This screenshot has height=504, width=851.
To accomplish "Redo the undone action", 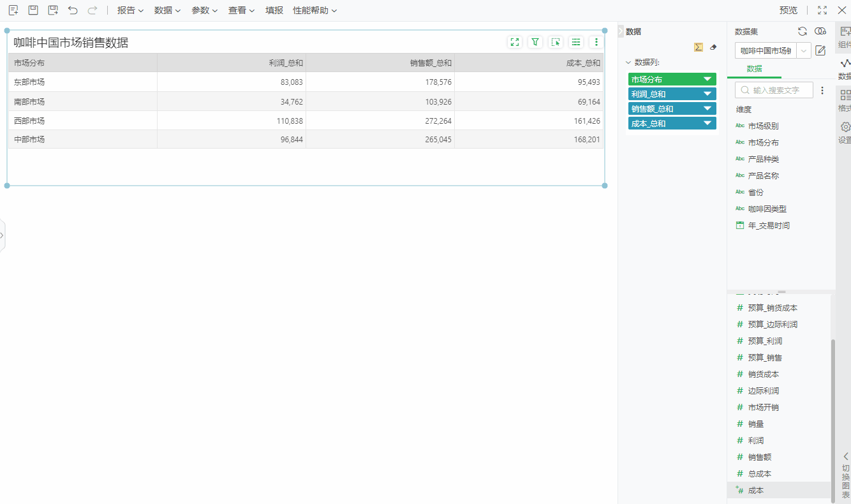I will pyautogui.click(x=93, y=10).
